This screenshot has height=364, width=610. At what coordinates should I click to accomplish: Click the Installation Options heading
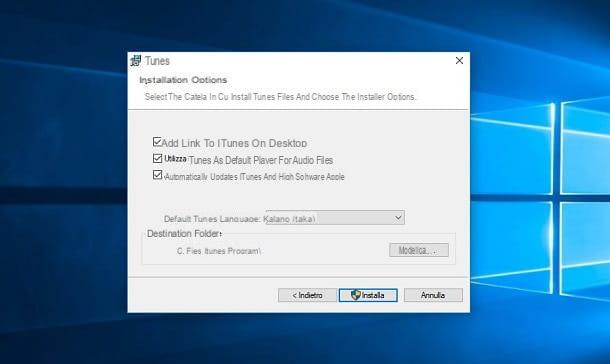coord(183,80)
